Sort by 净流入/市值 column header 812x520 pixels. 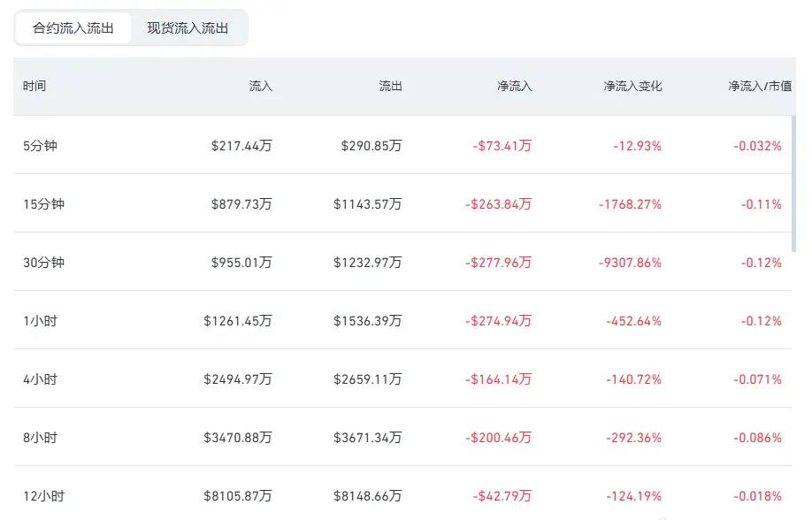click(760, 86)
